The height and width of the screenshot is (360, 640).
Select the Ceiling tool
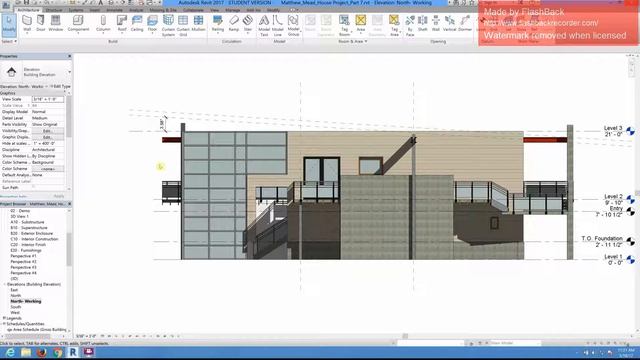click(x=137, y=23)
